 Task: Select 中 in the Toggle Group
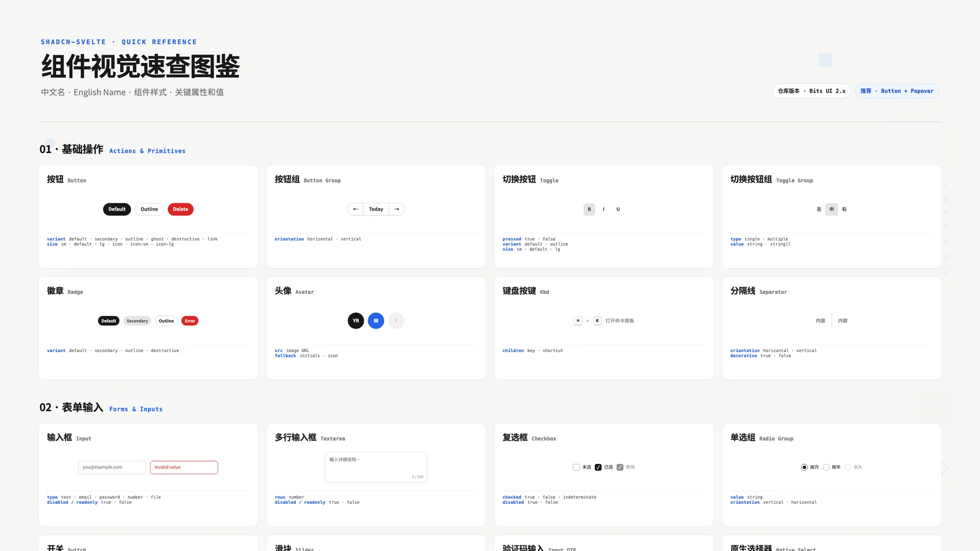coord(832,209)
